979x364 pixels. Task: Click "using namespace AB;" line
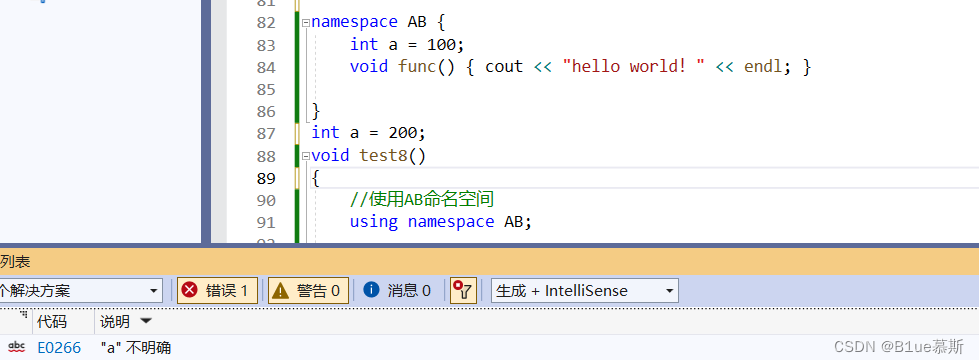[x=440, y=222]
